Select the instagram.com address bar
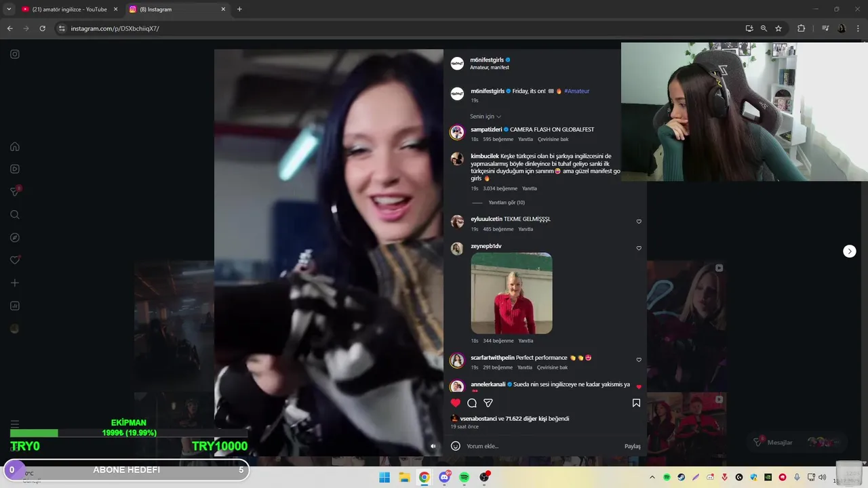 [x=400, y=28]
